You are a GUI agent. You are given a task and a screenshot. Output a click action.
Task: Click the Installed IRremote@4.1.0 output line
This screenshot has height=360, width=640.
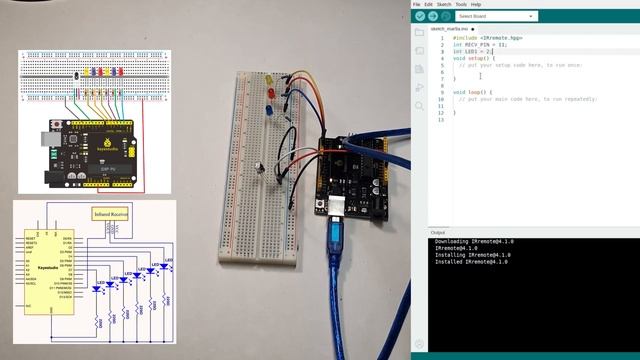pyautogui.click(x=471, y=262)
